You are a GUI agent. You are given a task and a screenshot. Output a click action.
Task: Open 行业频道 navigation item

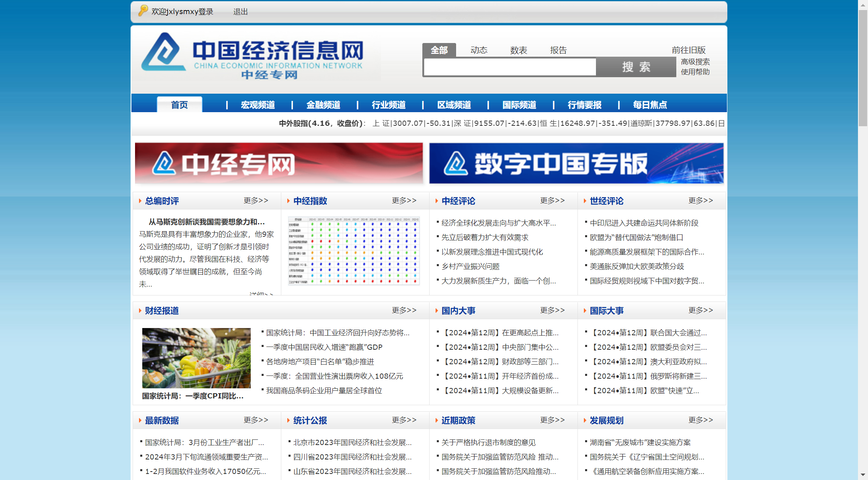(x=389, y=105)
